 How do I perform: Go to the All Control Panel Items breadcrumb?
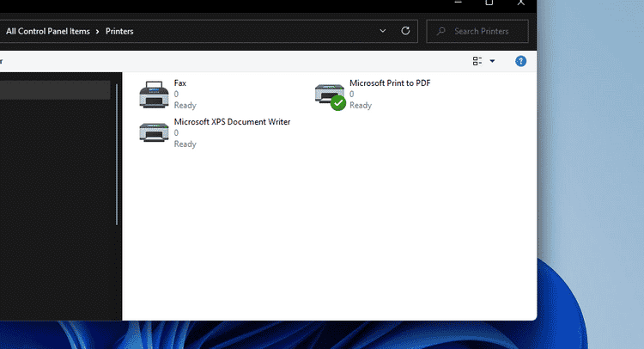click(x=47, y=32)
